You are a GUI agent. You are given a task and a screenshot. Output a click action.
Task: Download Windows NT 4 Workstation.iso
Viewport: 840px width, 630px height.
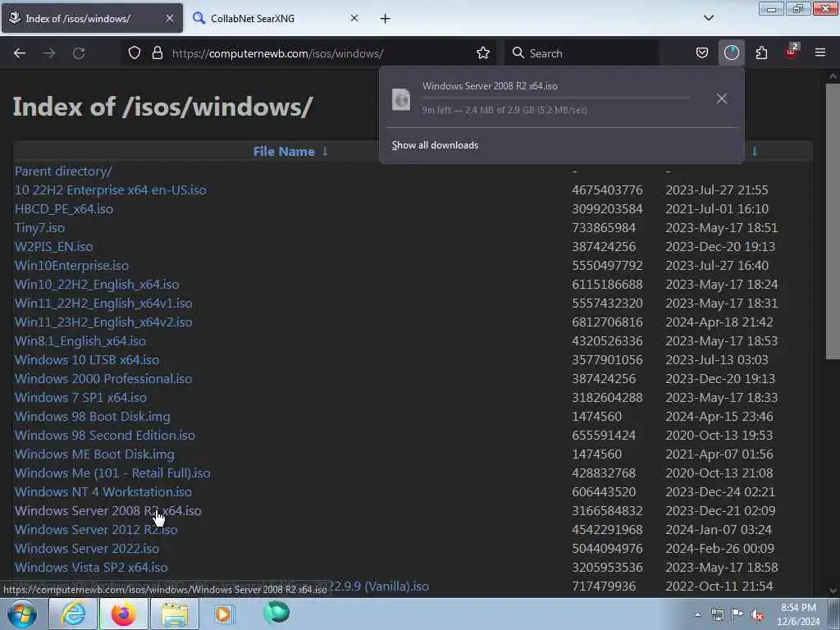103,492
